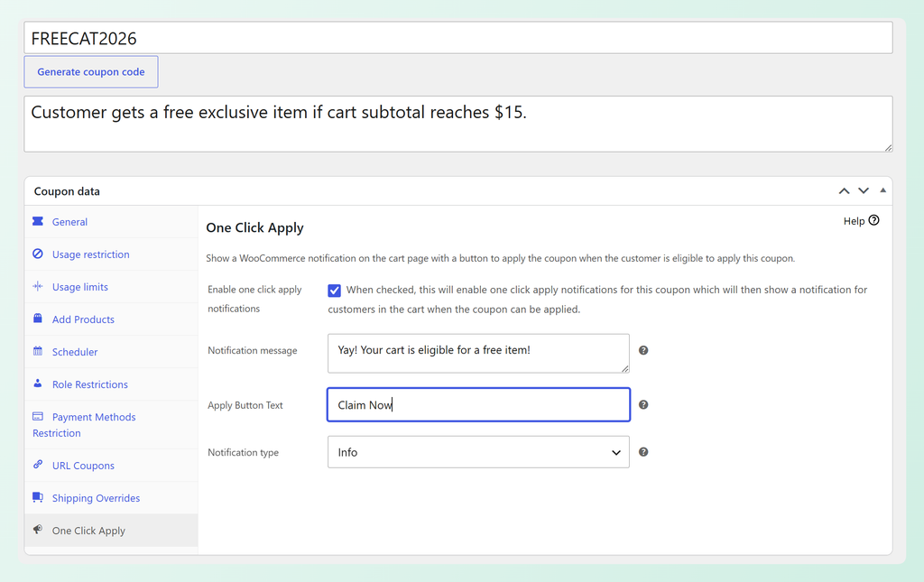Click the Role Restrictions person icon
Viewport: 924px width, 582px height.
tap(38, 383)
